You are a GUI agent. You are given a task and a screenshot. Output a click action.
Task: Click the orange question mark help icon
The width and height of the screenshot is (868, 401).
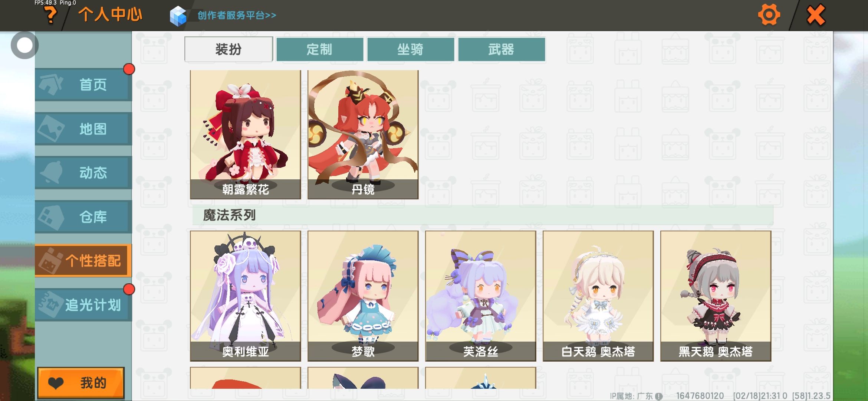(x=50, y=15)
